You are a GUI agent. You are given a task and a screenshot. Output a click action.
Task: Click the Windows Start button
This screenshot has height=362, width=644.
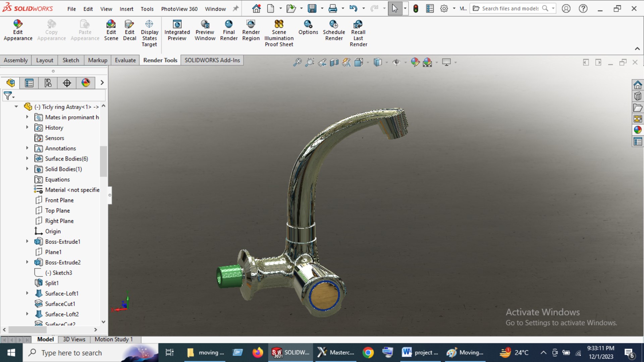[x=11, y=353]
